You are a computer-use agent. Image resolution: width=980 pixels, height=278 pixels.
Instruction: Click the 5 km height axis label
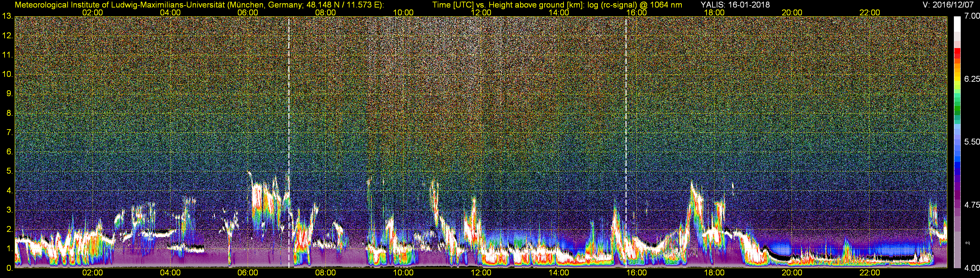(9, 171)
